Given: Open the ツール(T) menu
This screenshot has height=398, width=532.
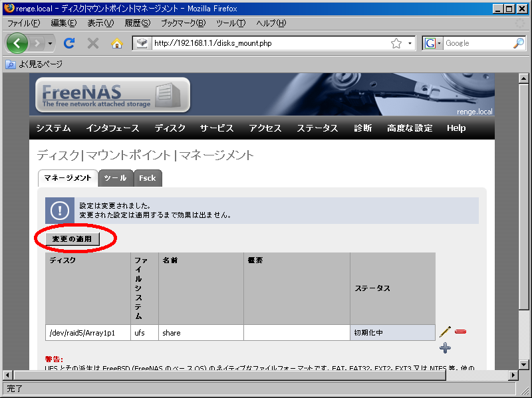Looking at the screenshot, I should pyautogui.click(x=231, y=23).
